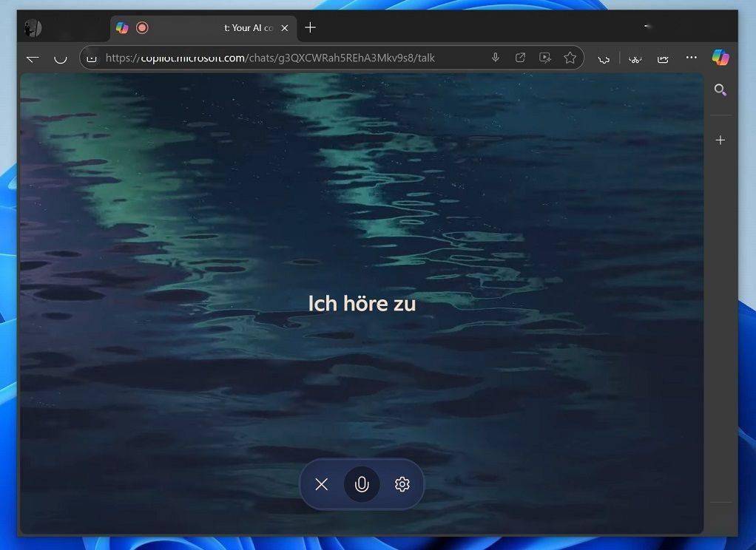Click the sidebar plus add button
The height and width of the screenshot is (550, 756).
(720, 140)
